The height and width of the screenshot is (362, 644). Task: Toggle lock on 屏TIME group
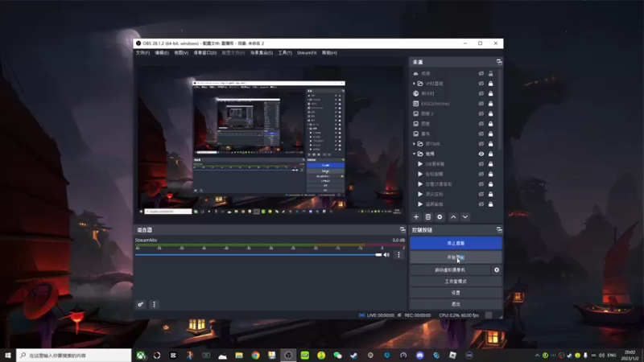coord(490,144)
